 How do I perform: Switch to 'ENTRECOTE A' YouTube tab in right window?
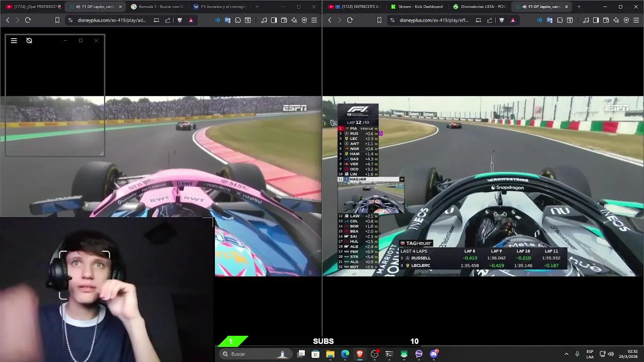tap(355, 7)
